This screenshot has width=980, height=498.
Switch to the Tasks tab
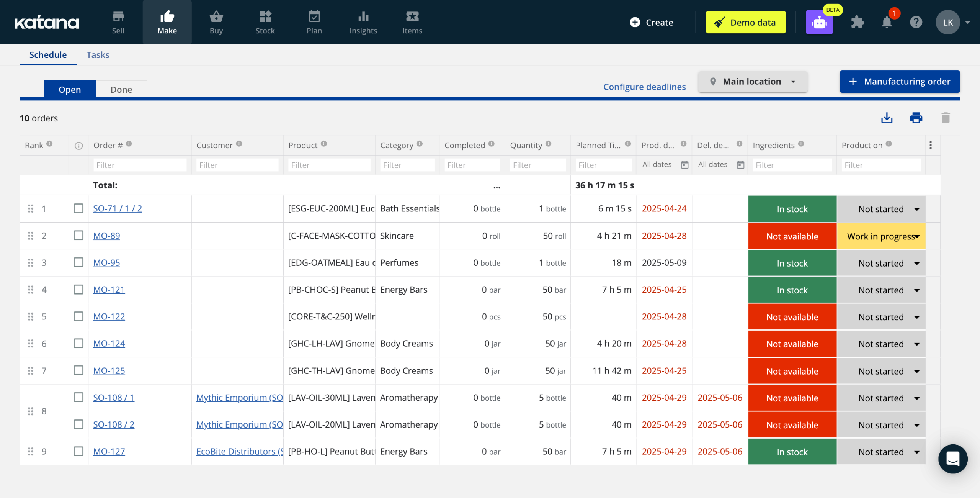click(98, 55)
